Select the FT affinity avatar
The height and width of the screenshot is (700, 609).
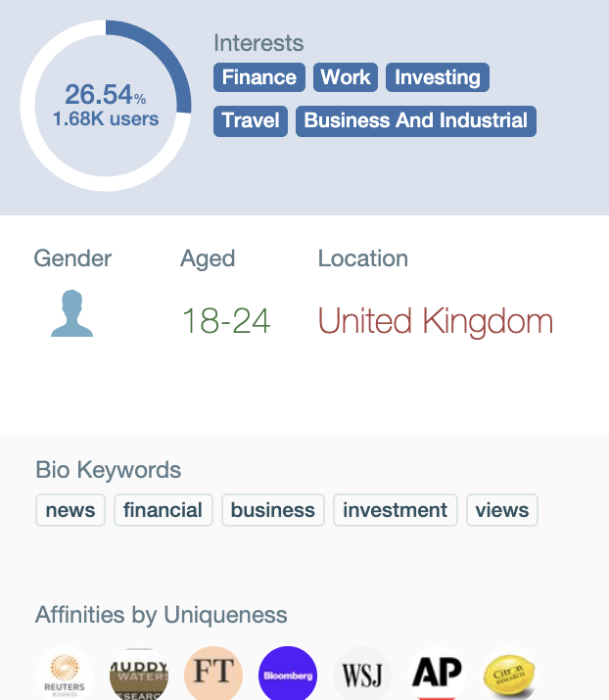[x=213, y=675]
